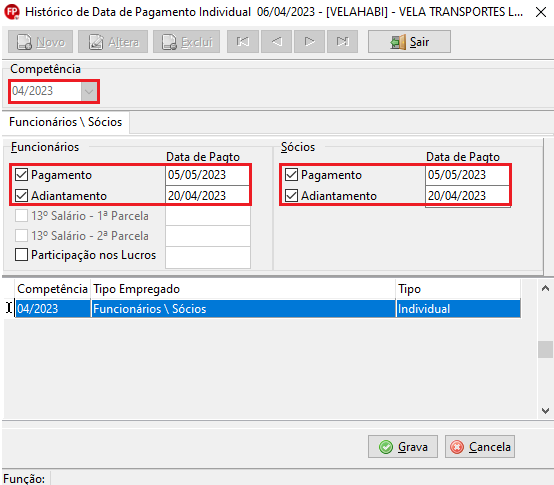554x485 pixels.
Task: Select the 04/2023 Individual grid row
Action: click(x=268, y=309)
